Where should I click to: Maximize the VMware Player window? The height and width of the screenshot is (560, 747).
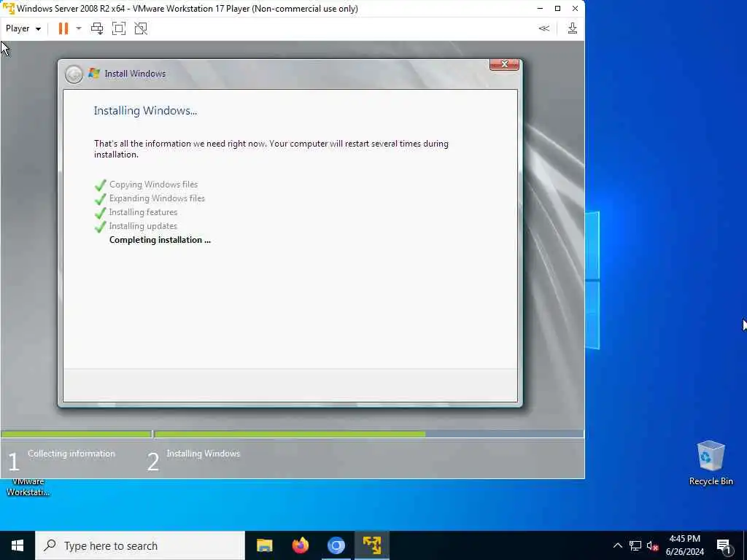pyautogui.click(x=557, y=9)
